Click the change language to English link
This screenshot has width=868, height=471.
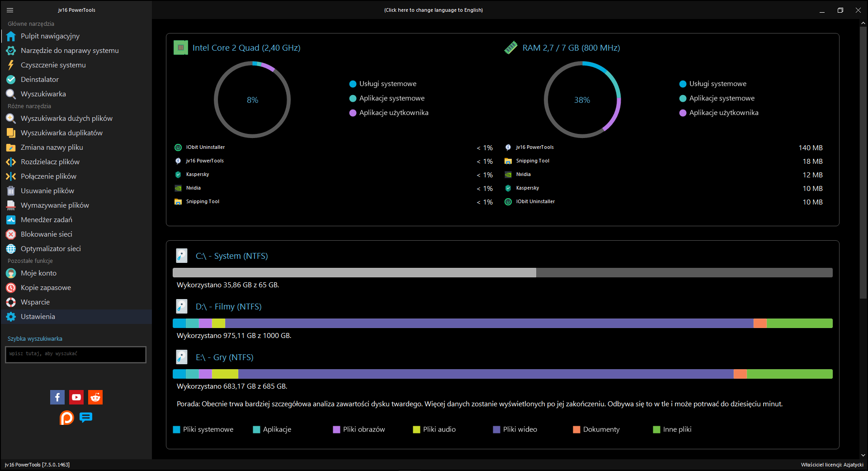coord(434,10)
